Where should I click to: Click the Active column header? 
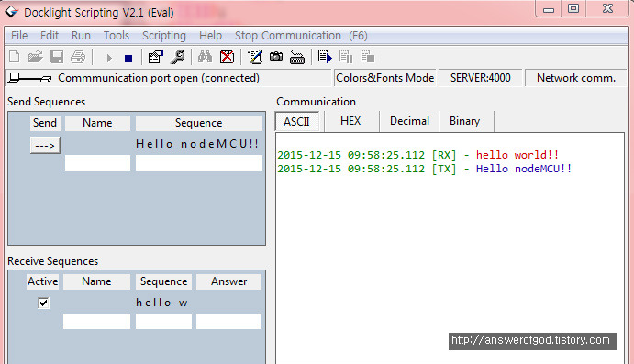(42, 281)
